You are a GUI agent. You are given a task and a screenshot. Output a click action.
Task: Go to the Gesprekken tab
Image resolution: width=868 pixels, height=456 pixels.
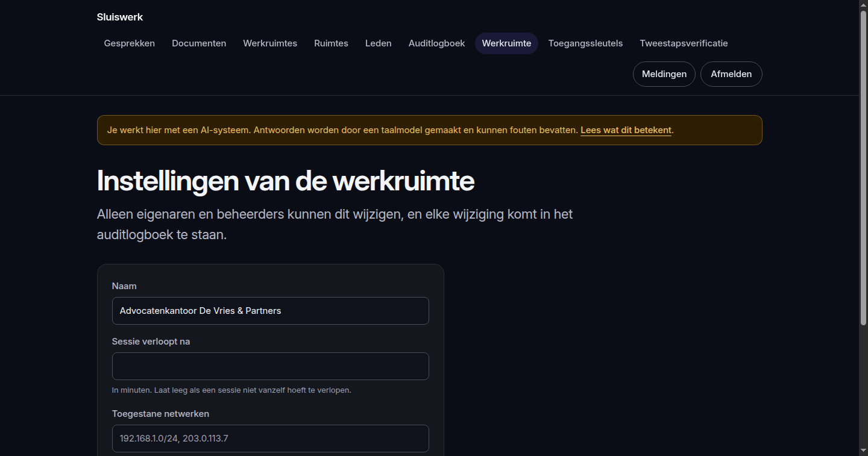(x=130, y=43)
